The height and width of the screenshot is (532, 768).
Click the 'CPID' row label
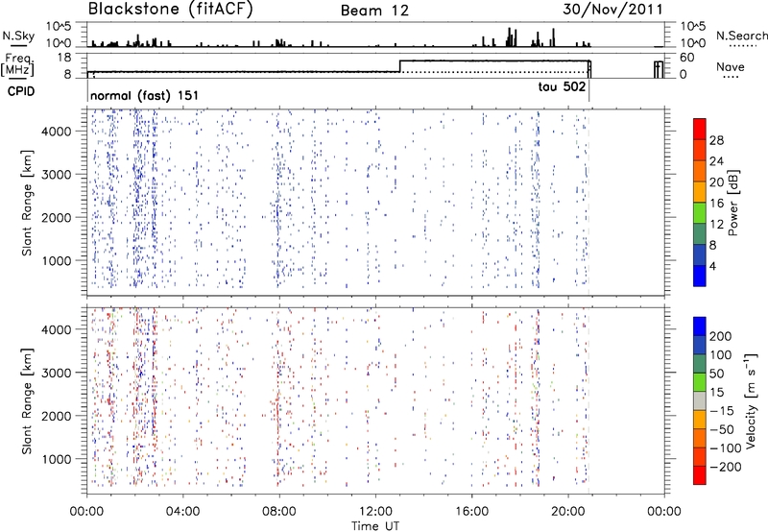pyautogui.click(x=21, y=91)
